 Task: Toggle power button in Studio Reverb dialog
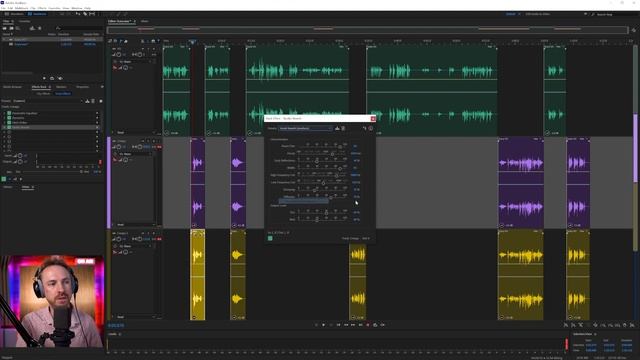coord(270,238)
